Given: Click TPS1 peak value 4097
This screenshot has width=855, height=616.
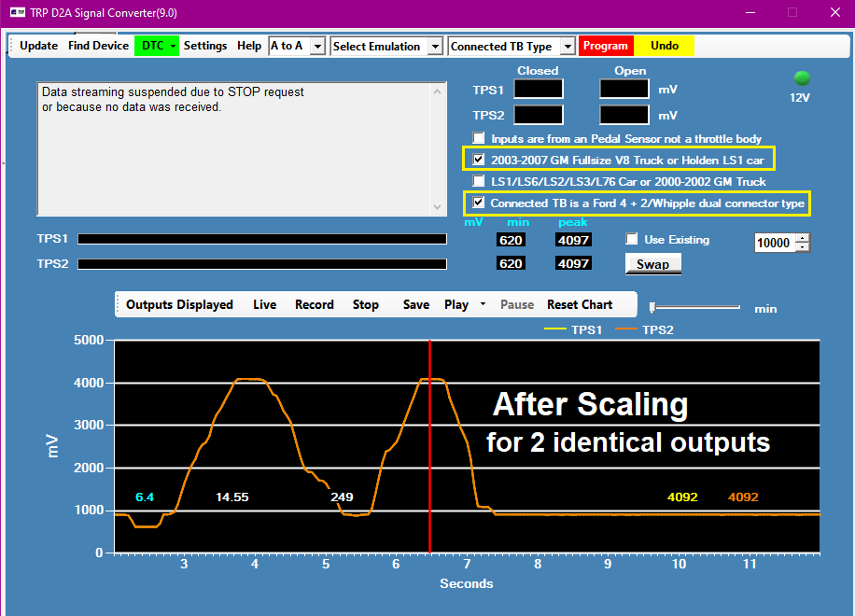Looking at the screenshot, I should point(573,240).
